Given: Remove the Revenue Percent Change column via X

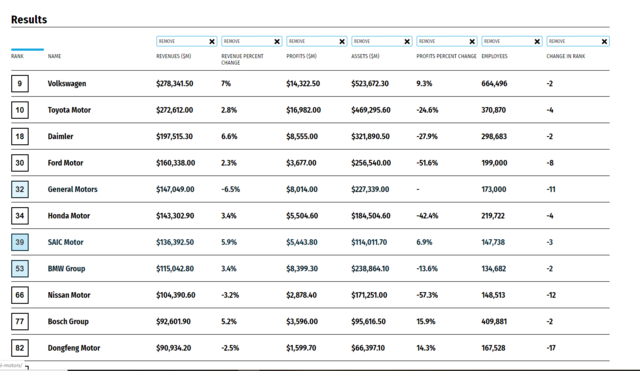Looking at the screenshot, I should coord(277,42).
